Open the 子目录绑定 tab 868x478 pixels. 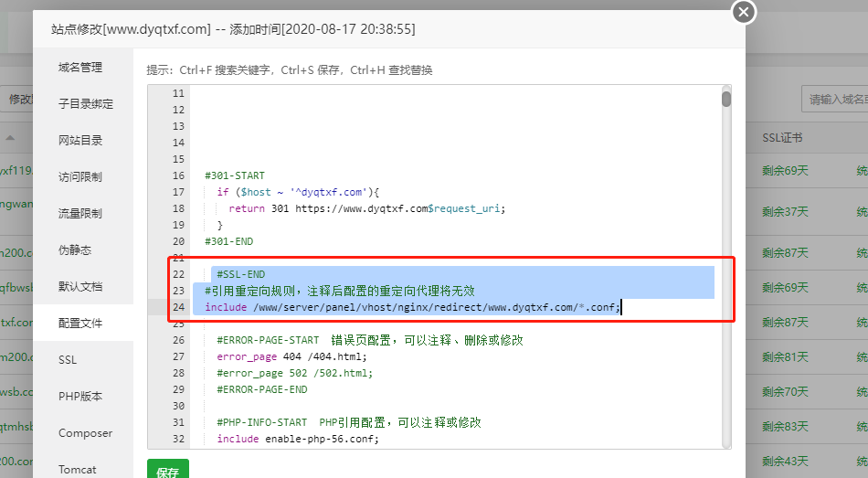(x=86, y=103)
